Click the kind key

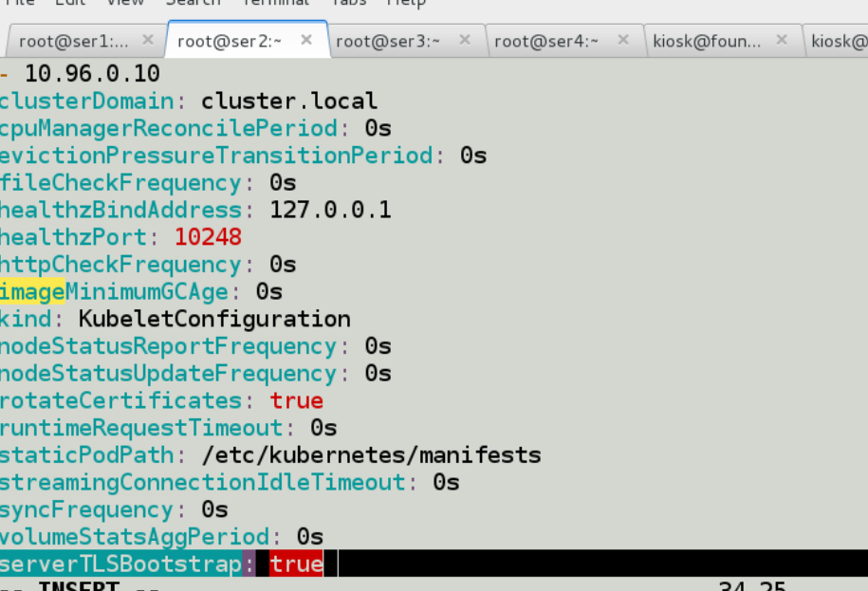point(26,320)
